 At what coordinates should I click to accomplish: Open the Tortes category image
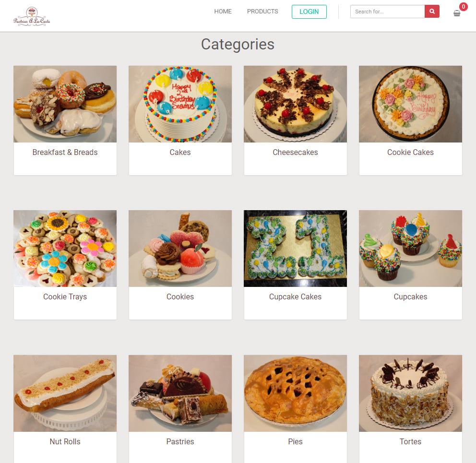click(410, 393)
